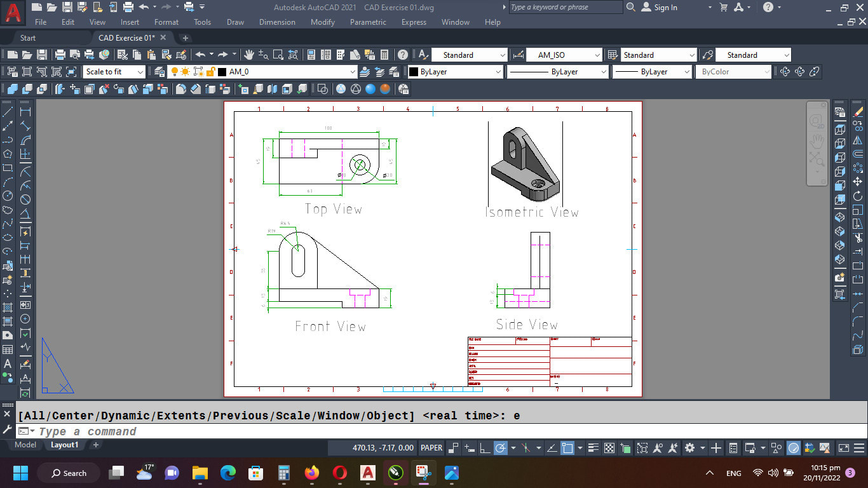
Task: Select the Multiline Text tool
Action: tap(8, 364)
